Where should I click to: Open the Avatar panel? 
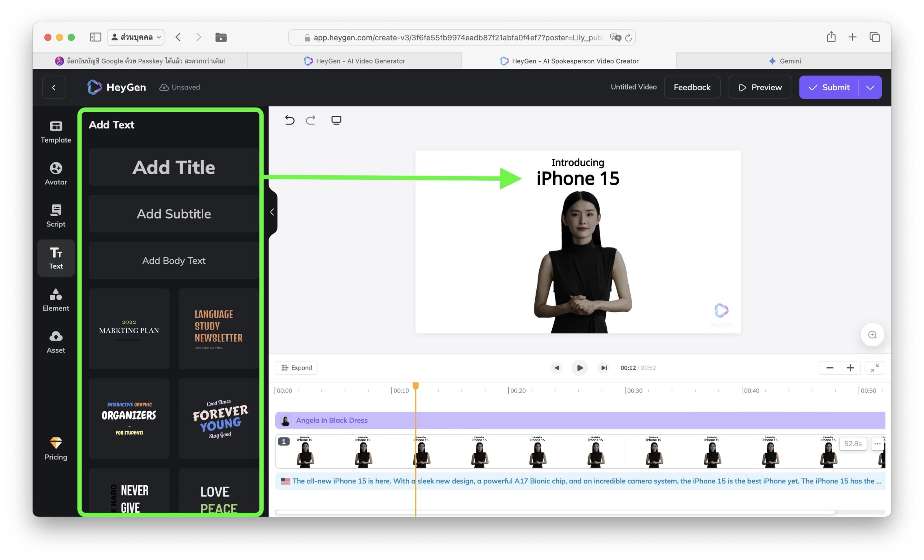pos(56,174)
